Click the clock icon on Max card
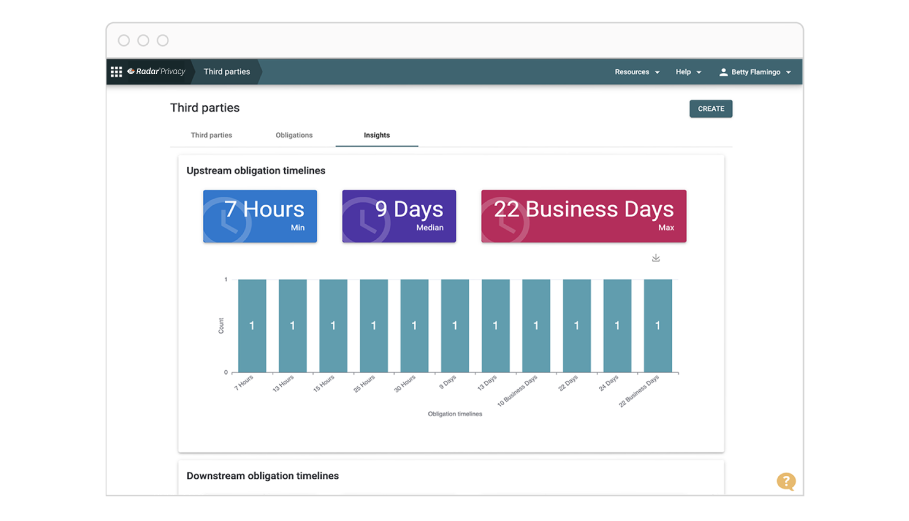This screenshot has height=521, width=909. pos(503,221)
